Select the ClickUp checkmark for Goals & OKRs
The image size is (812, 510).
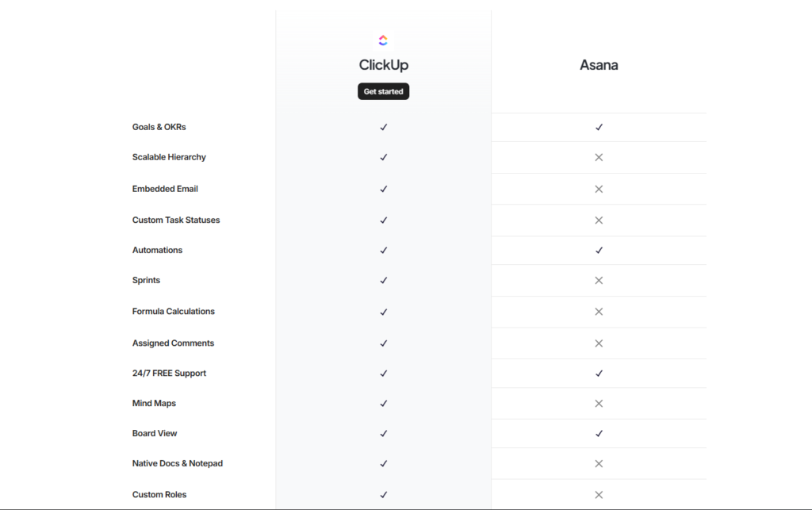(x=383, y=127)
